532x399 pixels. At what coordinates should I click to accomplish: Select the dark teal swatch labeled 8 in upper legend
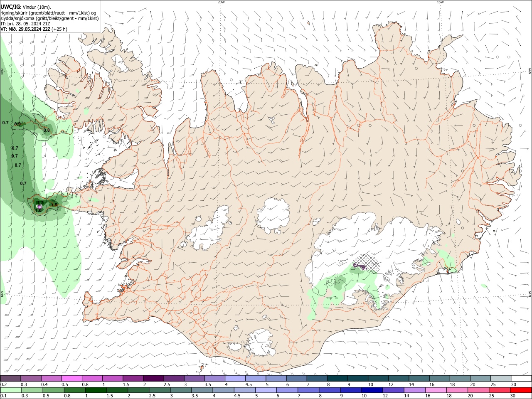337,378
